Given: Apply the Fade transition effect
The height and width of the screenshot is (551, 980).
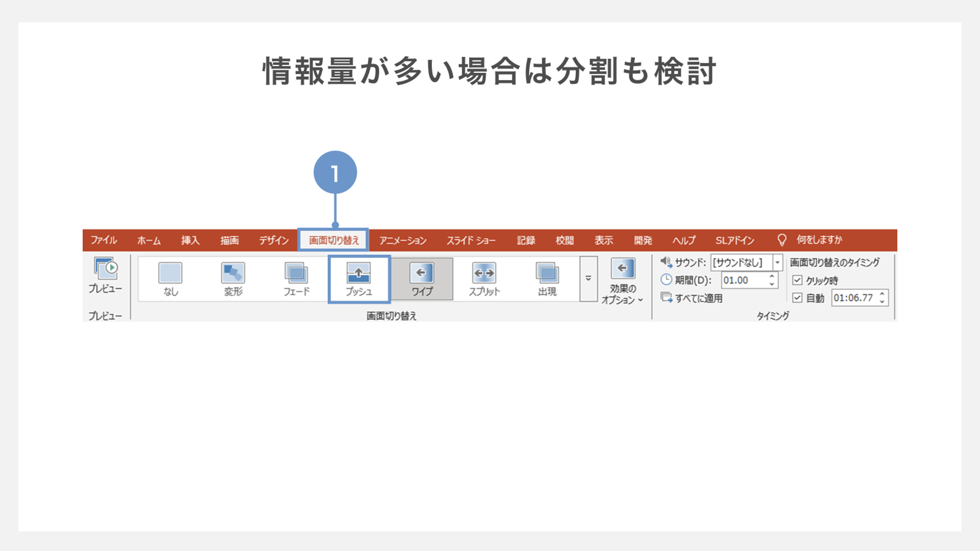Looking at the screenshot, I should [296, 274].
